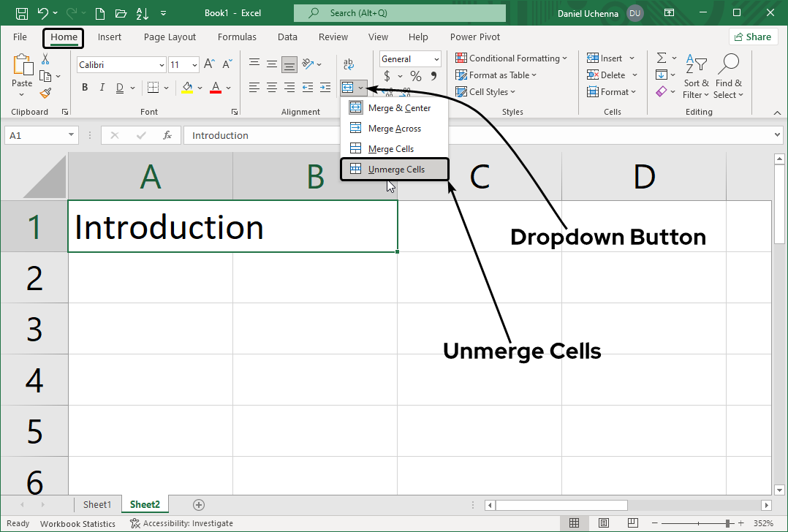
Task: Click the Cut scissors icon
Action: [45, 59]
